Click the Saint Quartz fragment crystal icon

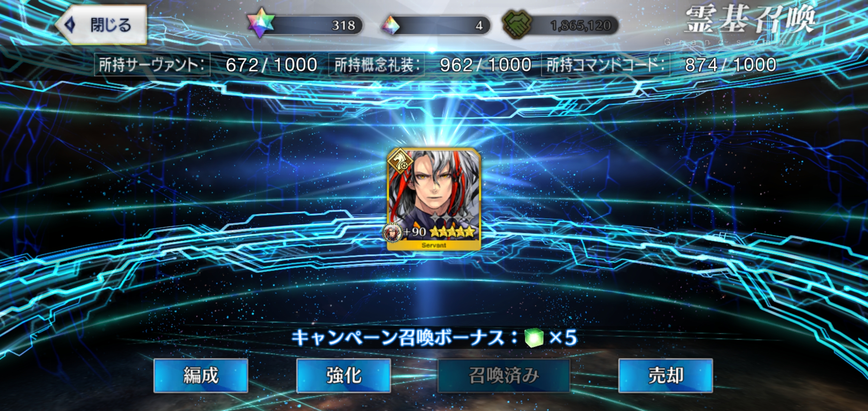(391, 25)
